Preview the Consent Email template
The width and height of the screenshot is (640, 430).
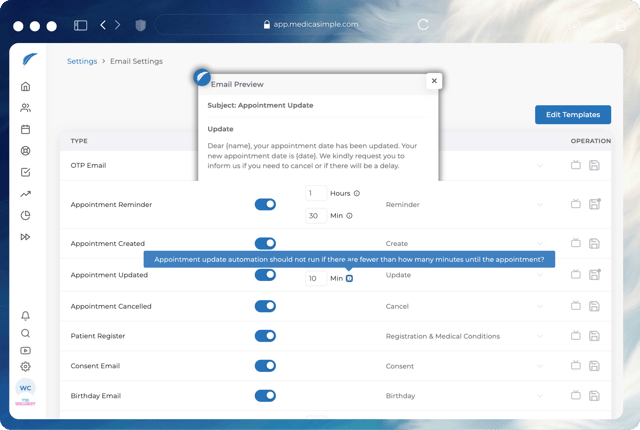tap(576, 365)
